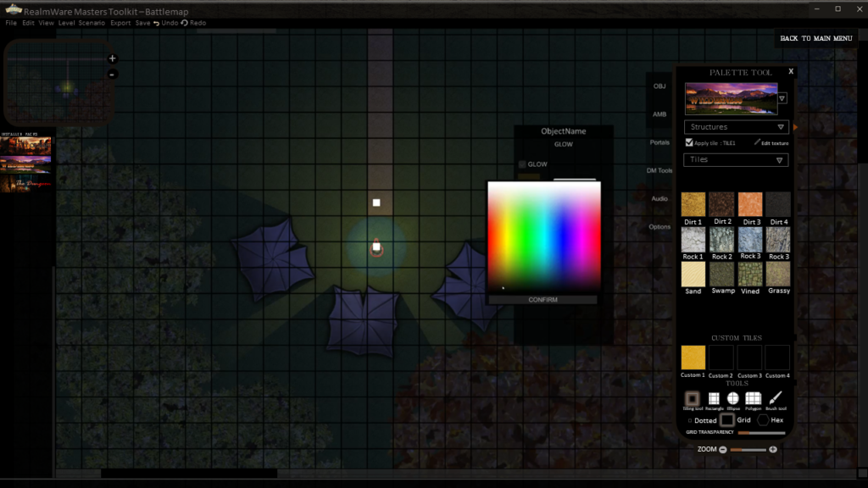
Task: Activate the Polygon tool
Action: click(753, 398)
